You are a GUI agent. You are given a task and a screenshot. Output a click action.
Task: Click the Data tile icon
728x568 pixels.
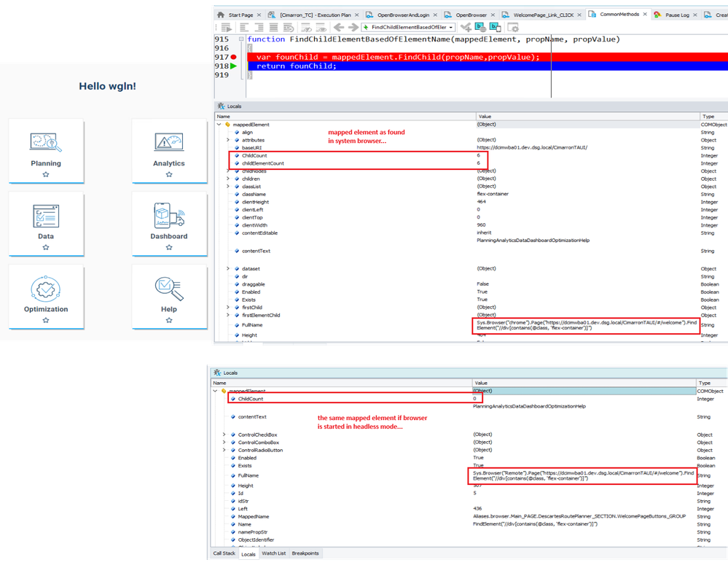[x=45, y=216]
